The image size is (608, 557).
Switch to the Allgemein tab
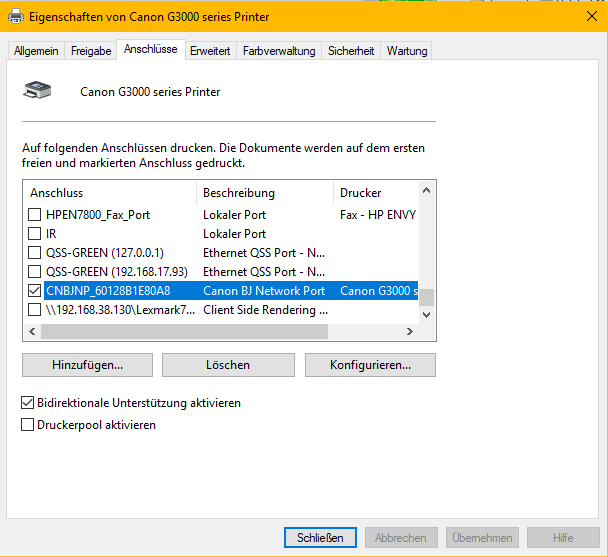[x=36, y=51]
